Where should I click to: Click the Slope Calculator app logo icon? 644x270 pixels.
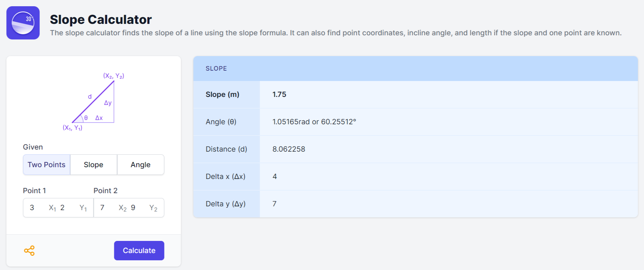point(23,23)
